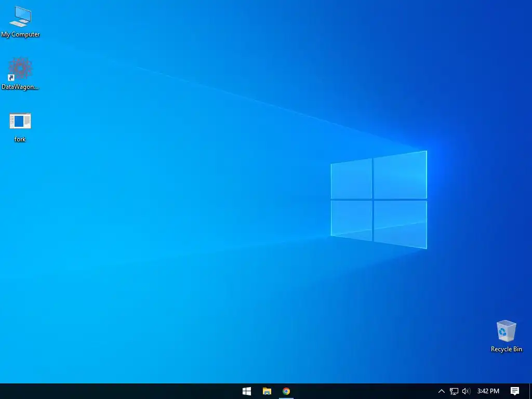Show hidden system tray icons

[x=442, y=391]
